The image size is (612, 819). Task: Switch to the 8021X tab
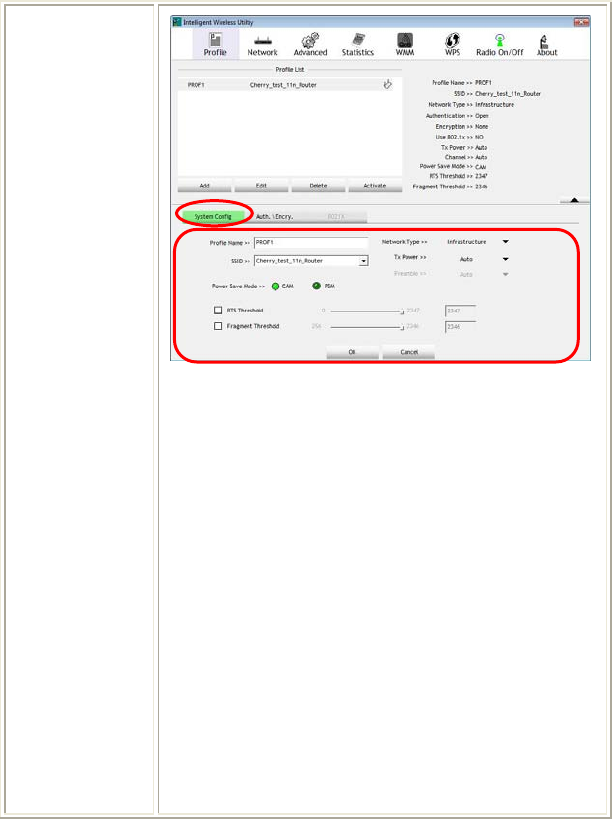coord(336,216)
